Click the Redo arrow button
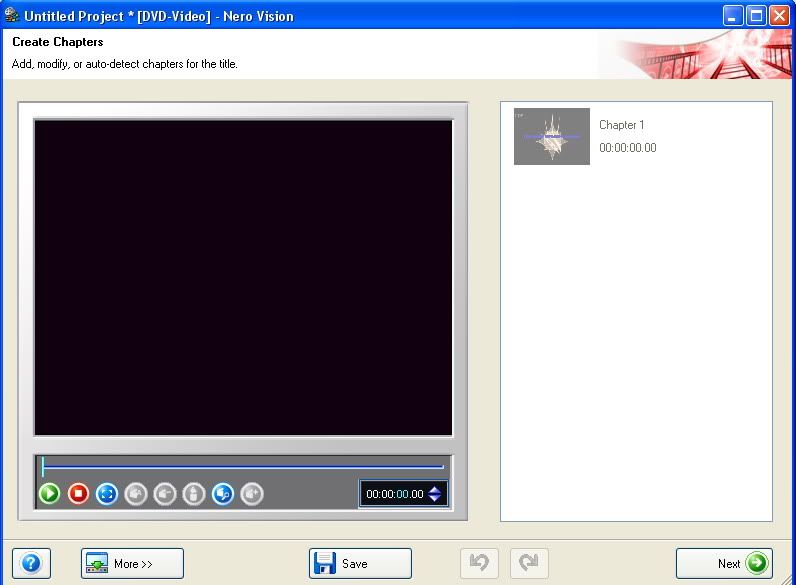796x585 pixels. tap(529, 563)
